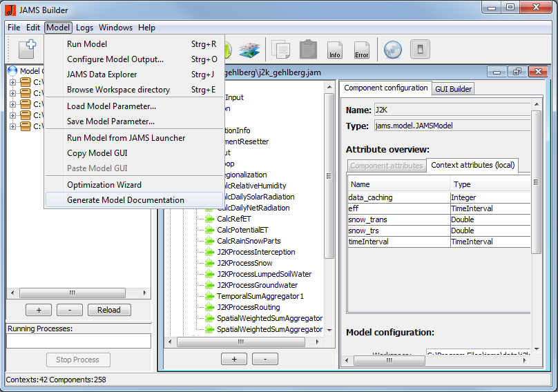Expand the first folder under Model root
Screen dimensions: 558x392
point(12,82)
